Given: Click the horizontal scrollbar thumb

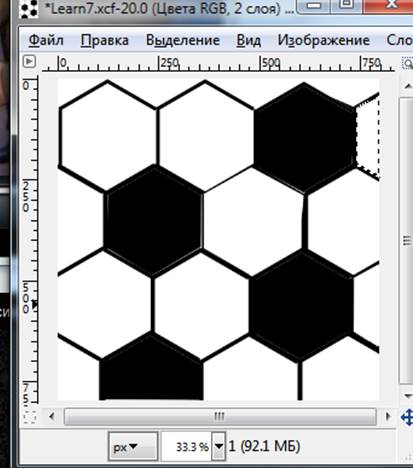Looking at the screenshot, I should coord(220,416).
